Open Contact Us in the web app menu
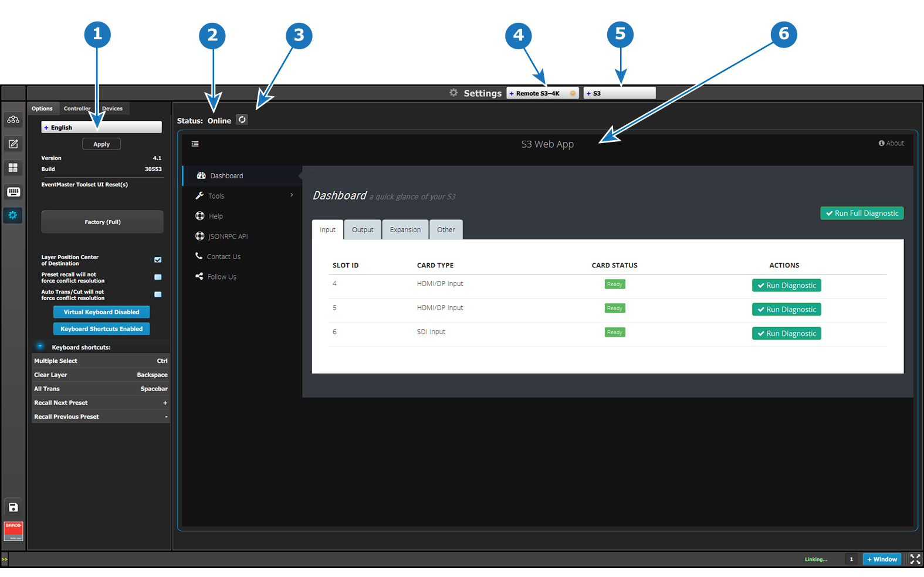 242,257
